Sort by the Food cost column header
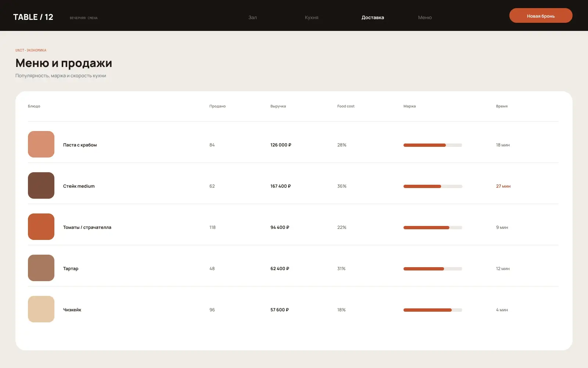The width and height of the screenshot is (588, 368). [x=346, y=106]
